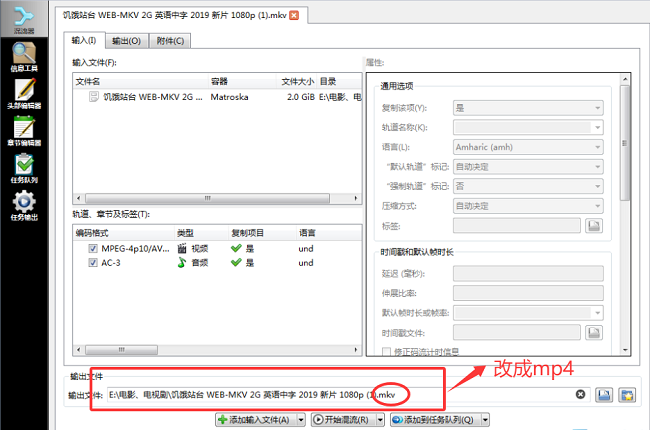
Task: Click the directory (目录) column header
Action: (340, 81)
